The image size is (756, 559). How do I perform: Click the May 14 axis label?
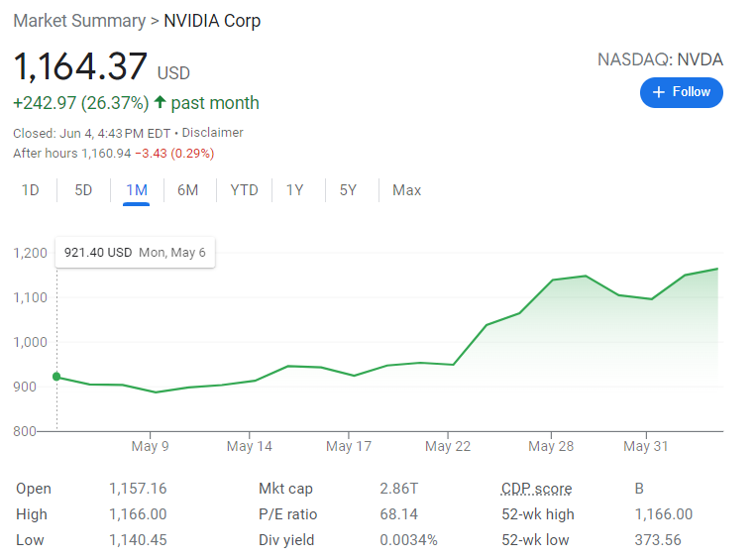point(250,446)
